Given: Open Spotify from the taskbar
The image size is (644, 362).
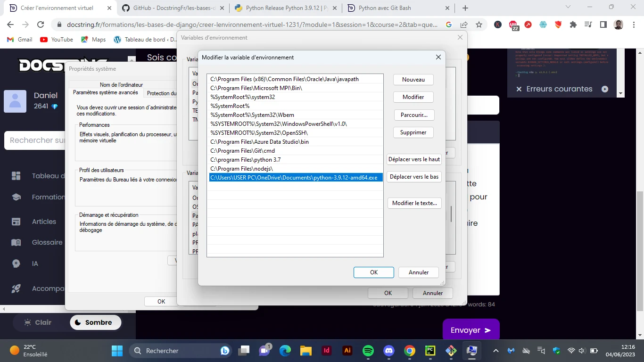Looking at the screenshot, I should (368, 351).
